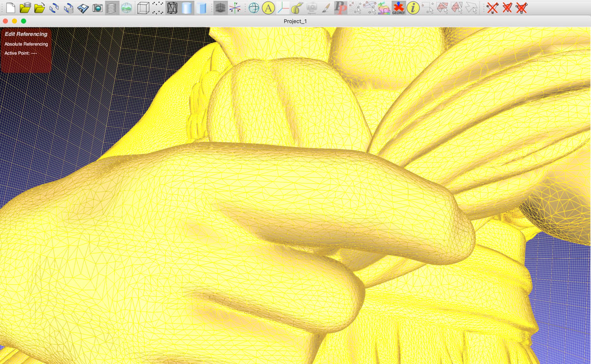Save project using floppy disk icon
Image resolution: width=591 pixels, height=364 pixels.
[83, 7]
